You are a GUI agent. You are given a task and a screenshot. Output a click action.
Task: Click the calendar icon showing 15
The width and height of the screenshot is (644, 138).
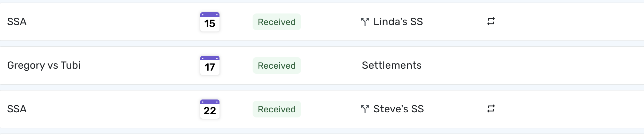coord(210,22)
